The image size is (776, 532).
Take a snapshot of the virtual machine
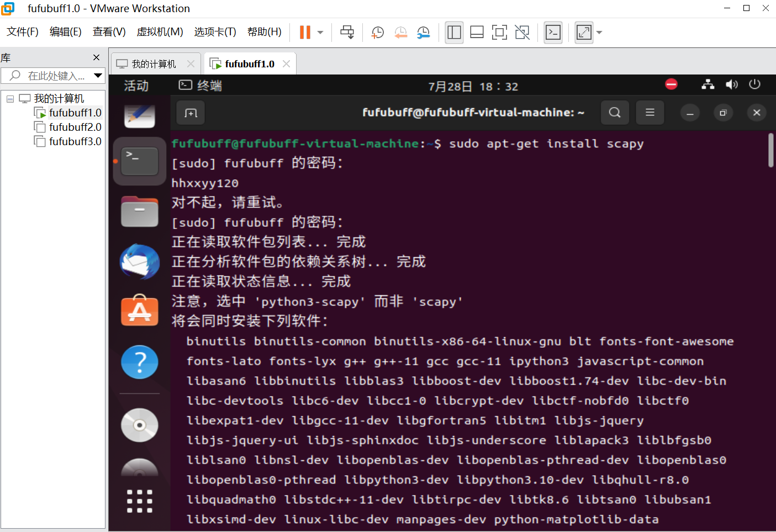tap(378, 33)
